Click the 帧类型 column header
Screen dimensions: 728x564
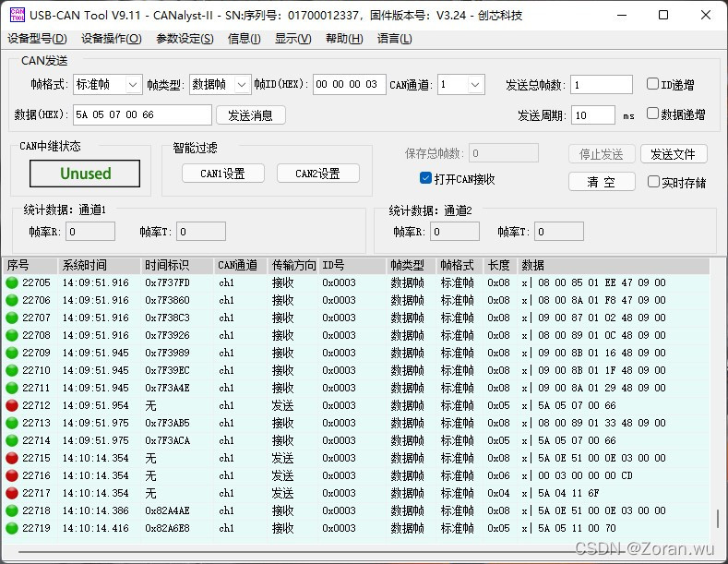[411, 265]
